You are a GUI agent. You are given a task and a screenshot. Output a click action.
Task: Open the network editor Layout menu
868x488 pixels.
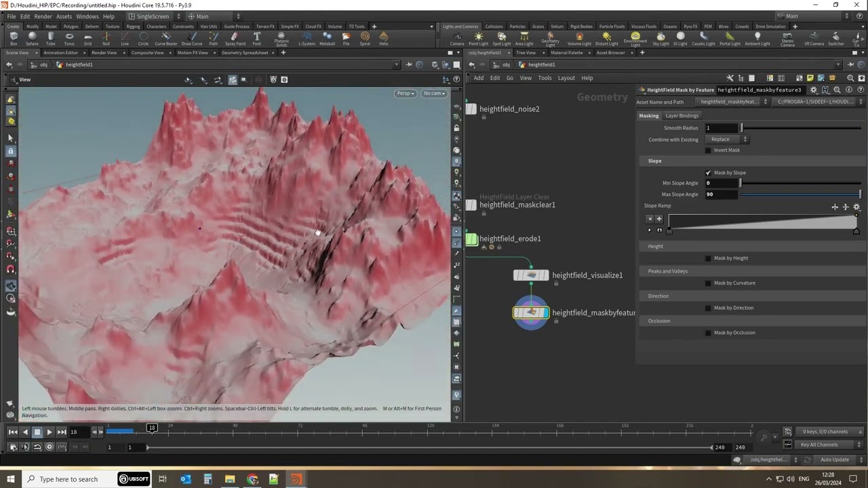click(566, 78)
